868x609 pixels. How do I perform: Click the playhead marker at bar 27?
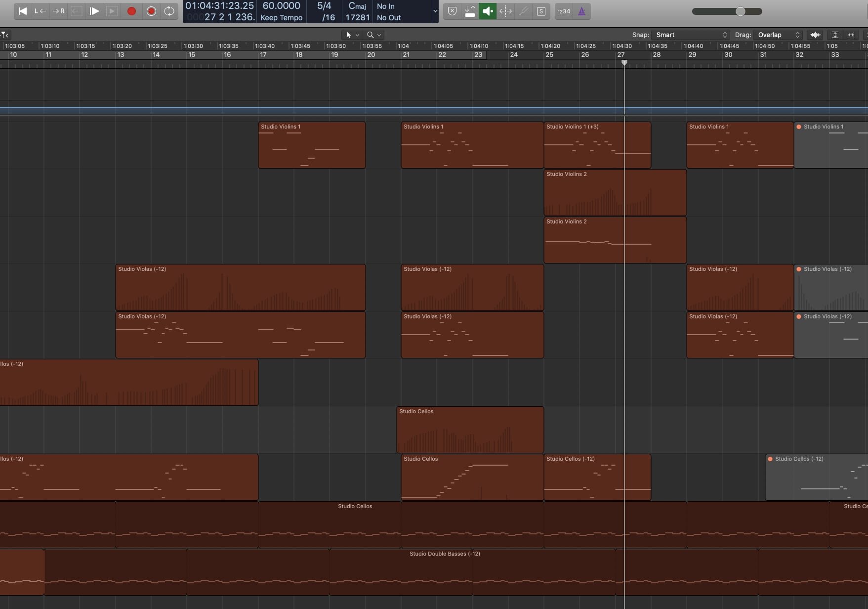(x=624, y=63)
